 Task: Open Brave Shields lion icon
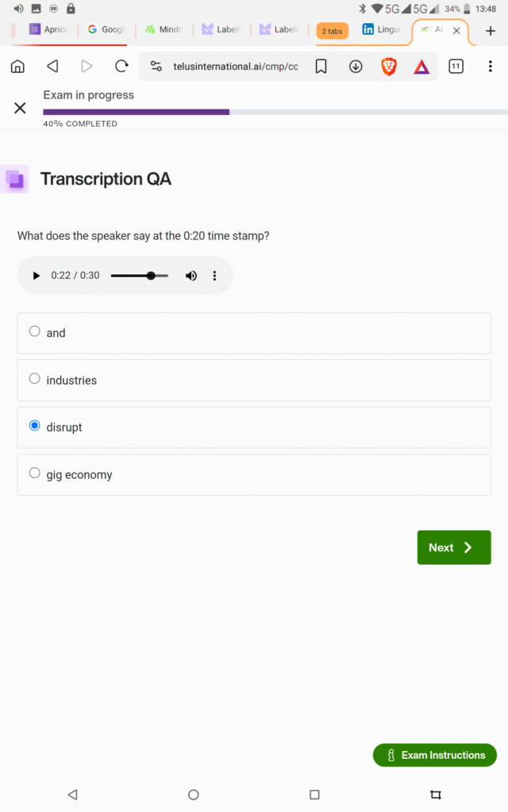389,67
